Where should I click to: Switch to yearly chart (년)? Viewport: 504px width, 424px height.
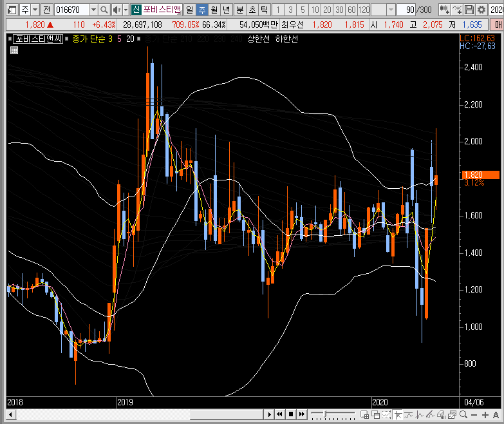[x=227, y=10]
